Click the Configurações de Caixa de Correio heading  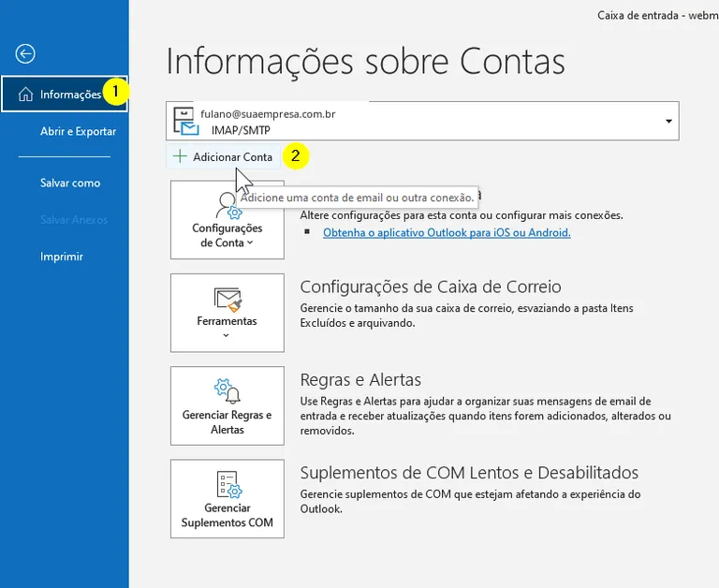tap(431, 287)
